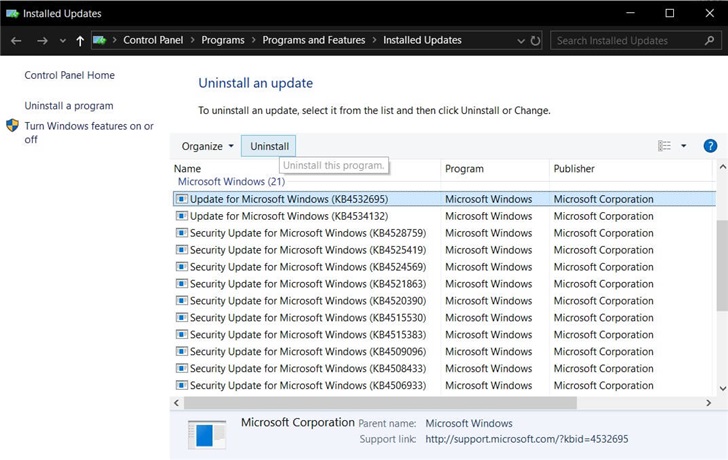Click the Back navigation arrow
Screen dimensions: 728x460
pyautogui.click(x=16, y=41)
